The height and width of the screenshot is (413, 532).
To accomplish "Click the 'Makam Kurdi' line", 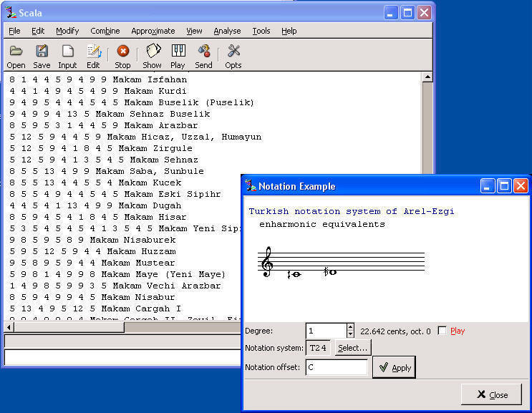I will (98, 91).
